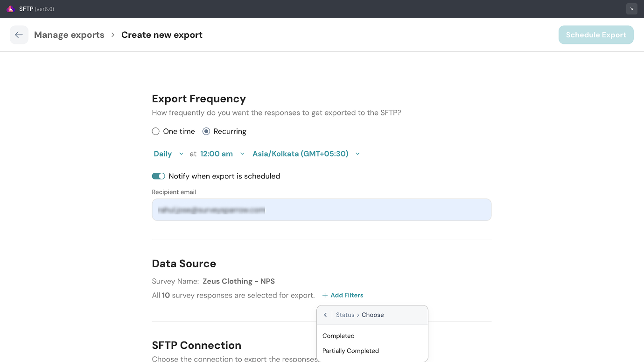Click the SFTP app logo icon

pos(11,9)
